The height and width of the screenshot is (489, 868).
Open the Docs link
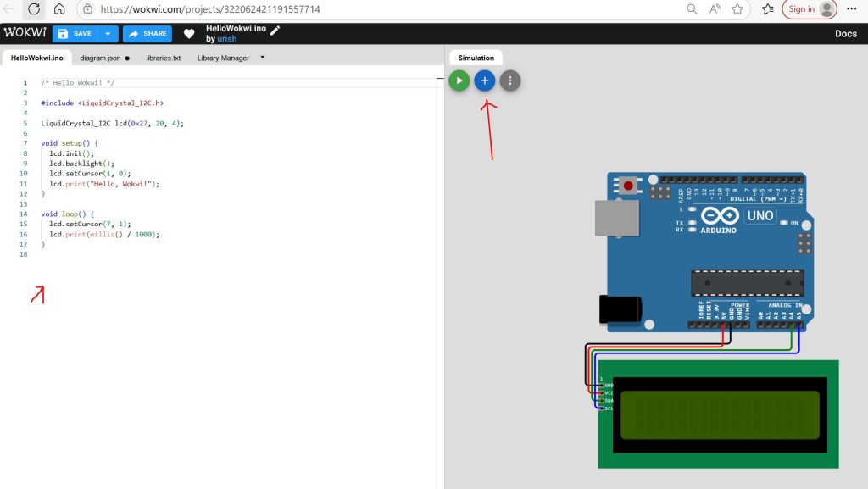(845, 34)
